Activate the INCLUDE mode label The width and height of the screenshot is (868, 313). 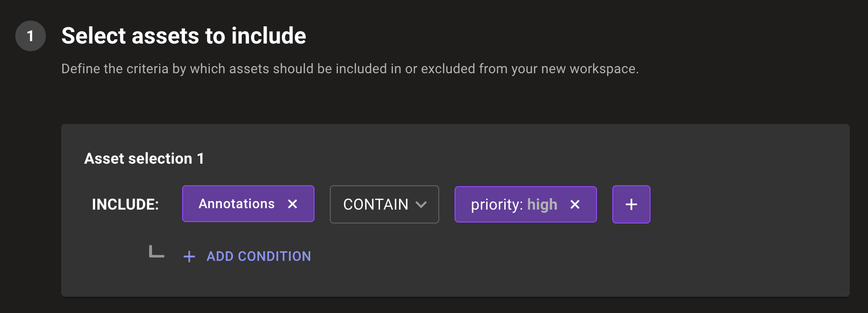pyautogui.click(x=125, y=204)
